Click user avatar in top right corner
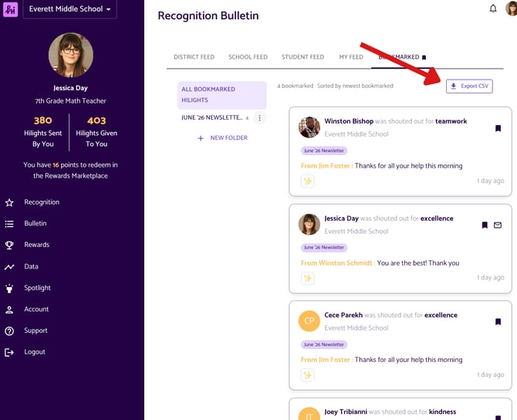This screenshot has width=517, height=420. (512, 8)
